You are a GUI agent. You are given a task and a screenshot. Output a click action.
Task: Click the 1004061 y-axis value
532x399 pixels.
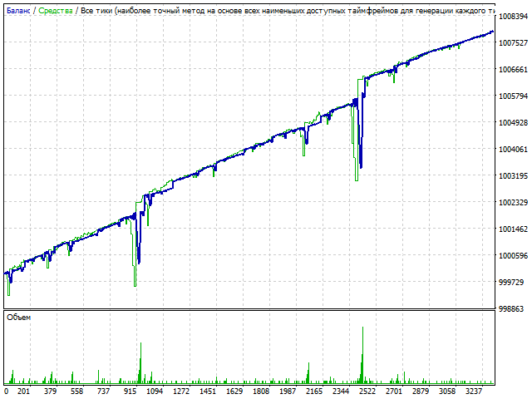click(x=513, y=150)
